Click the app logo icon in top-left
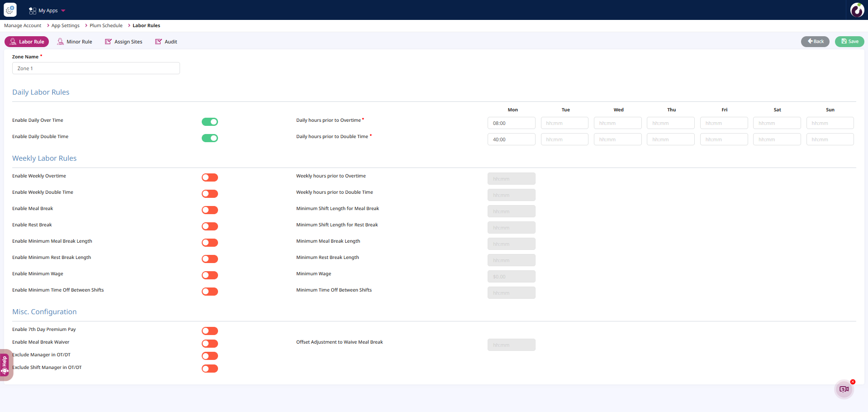 (x=10, y=10)
